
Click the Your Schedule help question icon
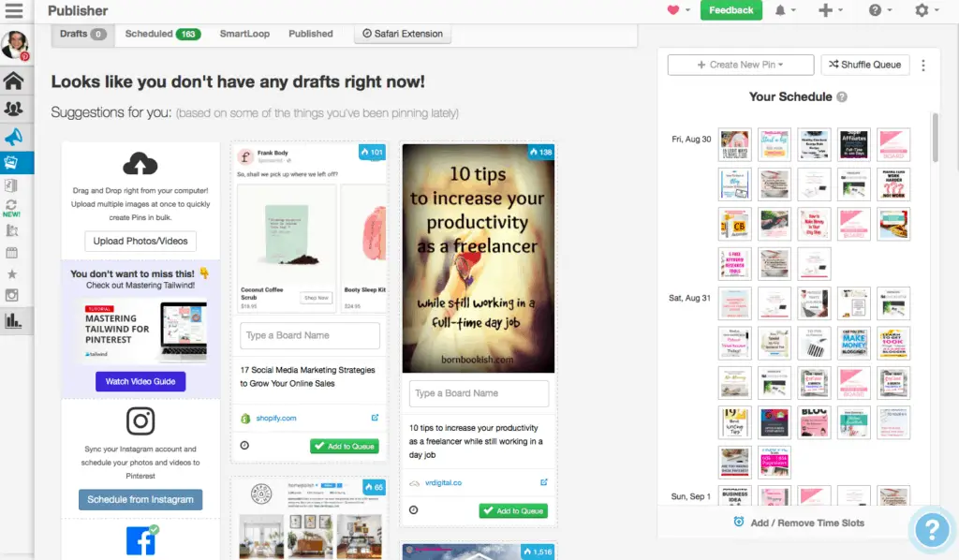(x=842, y=97)
